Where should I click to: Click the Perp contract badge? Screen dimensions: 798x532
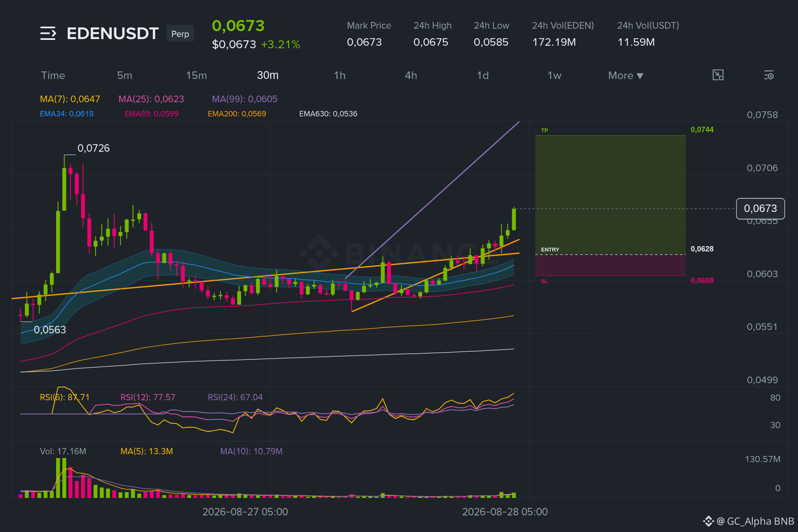180,34
